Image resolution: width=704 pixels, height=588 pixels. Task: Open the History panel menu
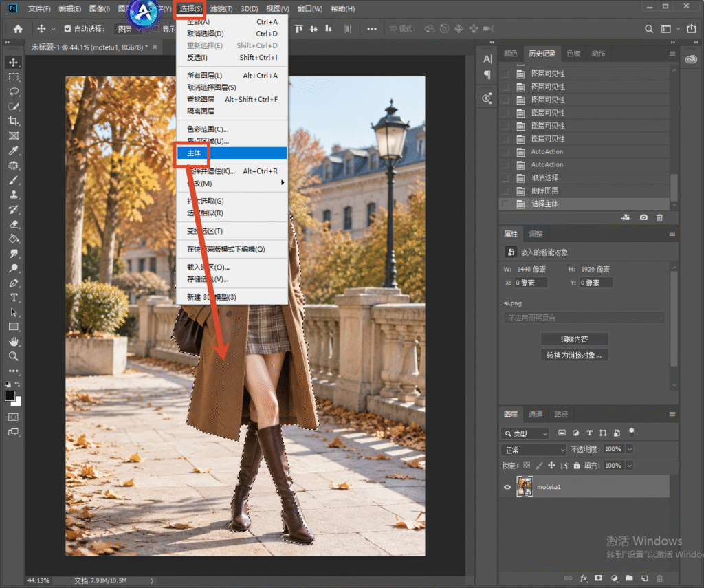(x=672, y=54)
